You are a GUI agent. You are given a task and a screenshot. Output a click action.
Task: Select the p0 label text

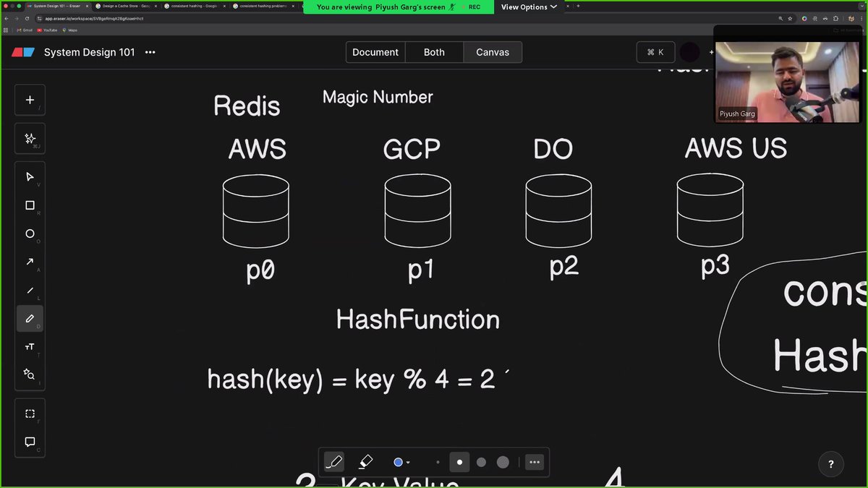[x=260, y=270]
